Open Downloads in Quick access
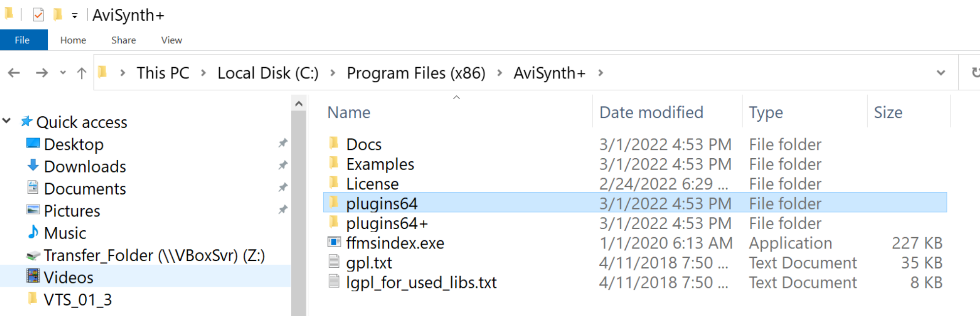The image size is (980, 316). [85, 167]
